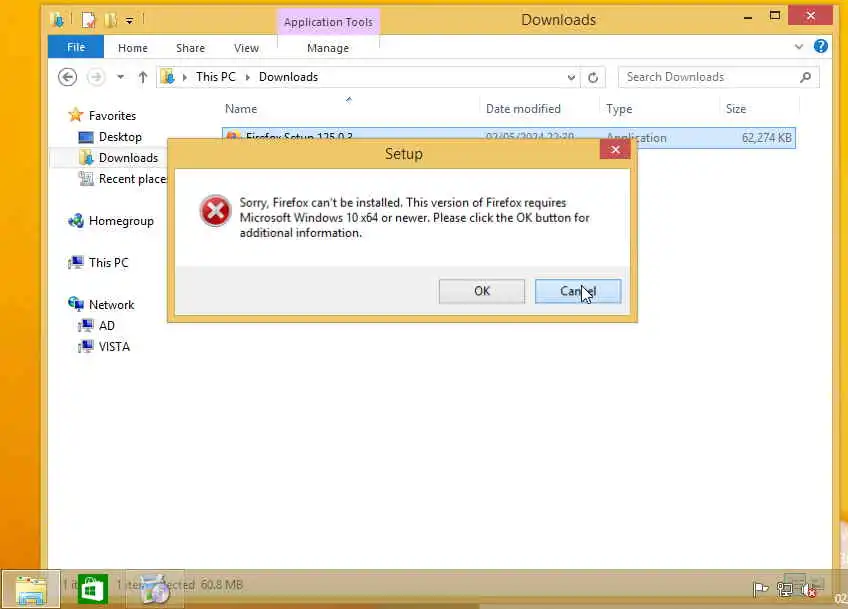Select the Application Tools tab header

(x=328, y=22)
